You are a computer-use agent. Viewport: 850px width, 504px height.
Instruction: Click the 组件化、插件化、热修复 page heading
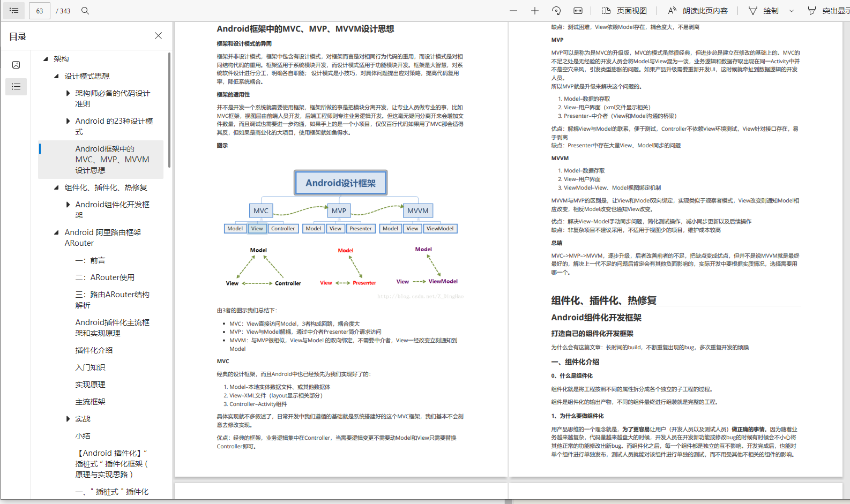pos(604,300)
